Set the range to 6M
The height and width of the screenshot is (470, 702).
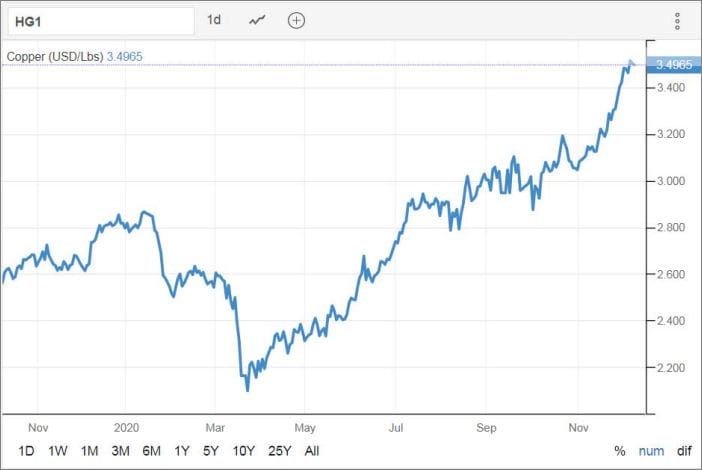[x=154, y=451]
